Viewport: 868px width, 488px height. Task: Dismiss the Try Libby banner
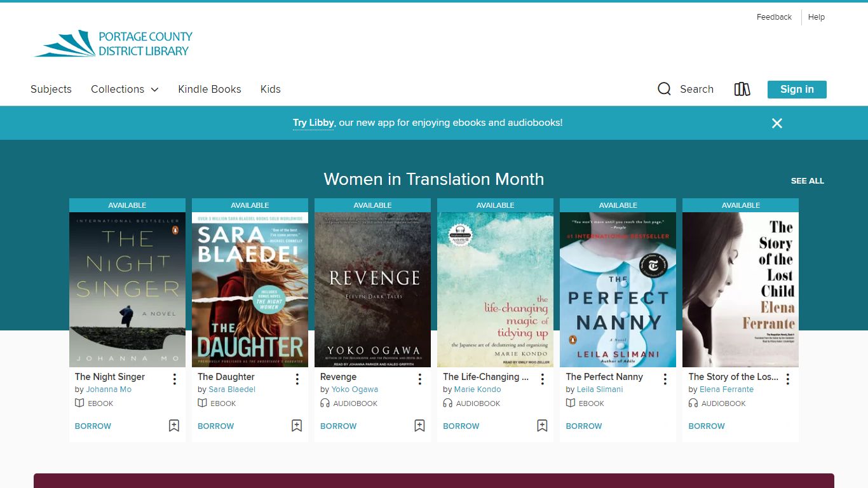pyautogui.click(x=776, y=123)
